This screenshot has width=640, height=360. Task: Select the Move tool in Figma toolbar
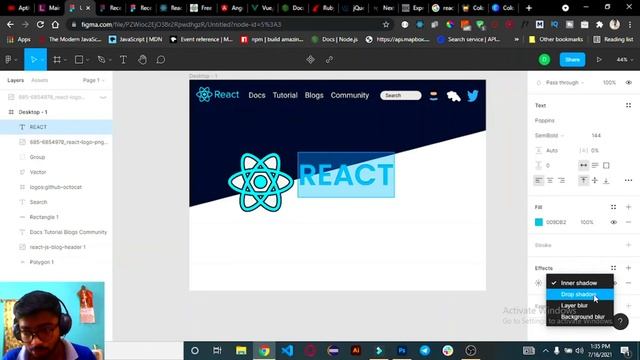tap(34, 60)
